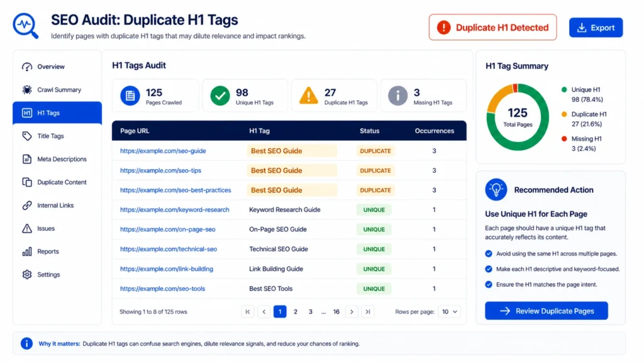
Task: Sort by the Status column header
Action: coord(370,131)
